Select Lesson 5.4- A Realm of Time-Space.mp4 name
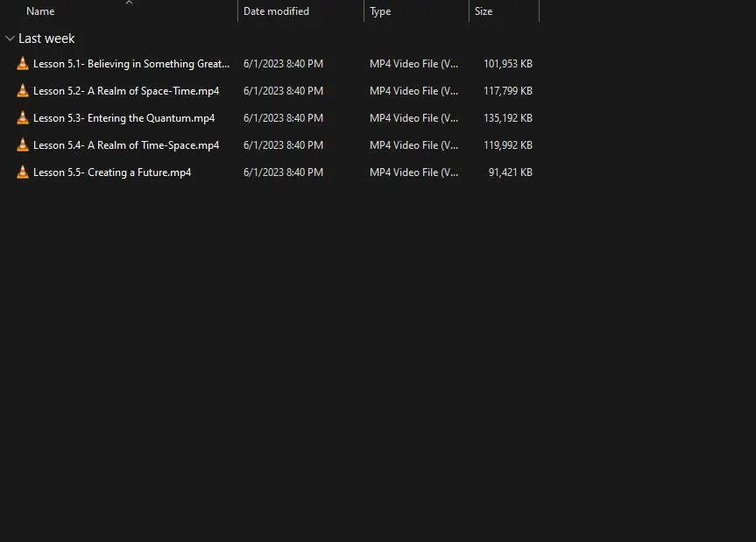This screenshot has height=542, width=756. coord(126,145)
